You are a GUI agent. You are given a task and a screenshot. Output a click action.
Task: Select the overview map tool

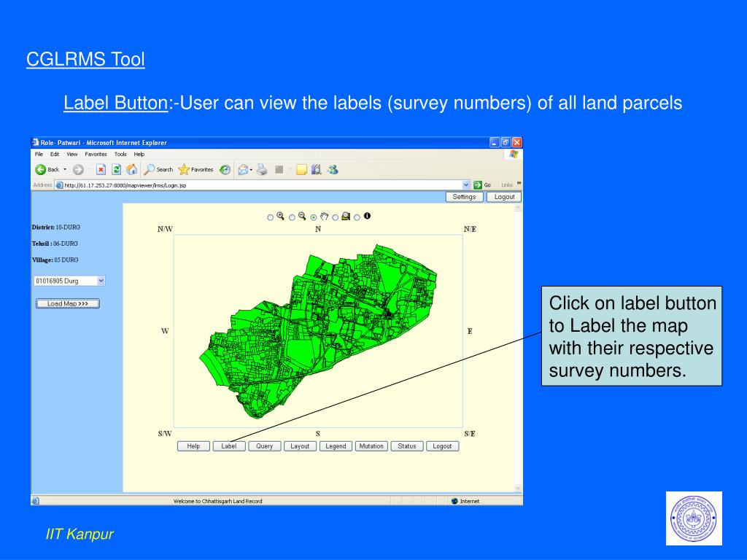tap(346, 216)
